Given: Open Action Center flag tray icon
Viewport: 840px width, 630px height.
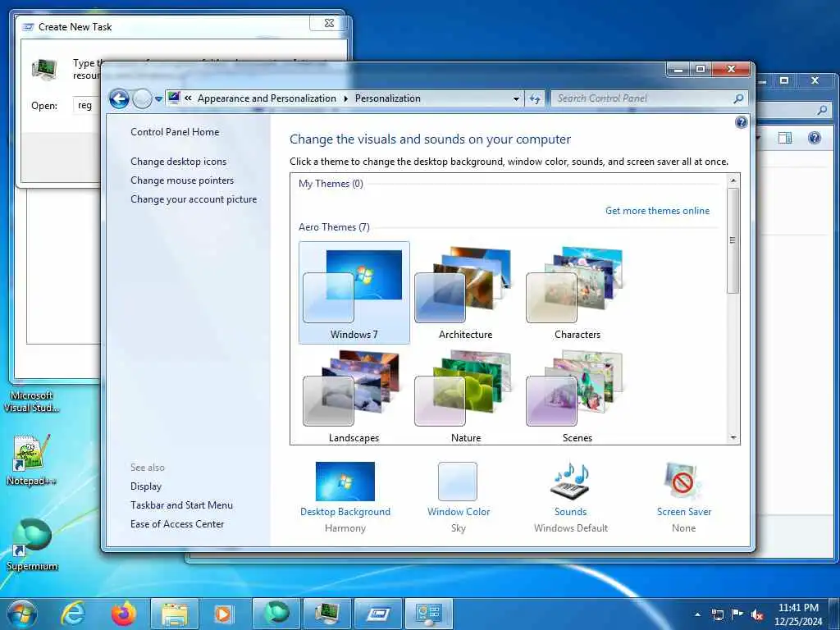Looking at the screenshot, I should tap(737, 614).
